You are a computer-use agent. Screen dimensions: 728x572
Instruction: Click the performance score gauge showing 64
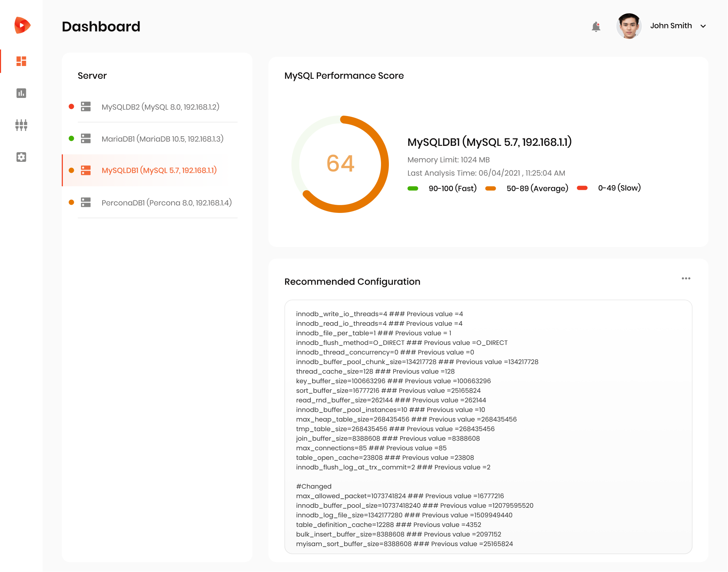click(340, 164)
